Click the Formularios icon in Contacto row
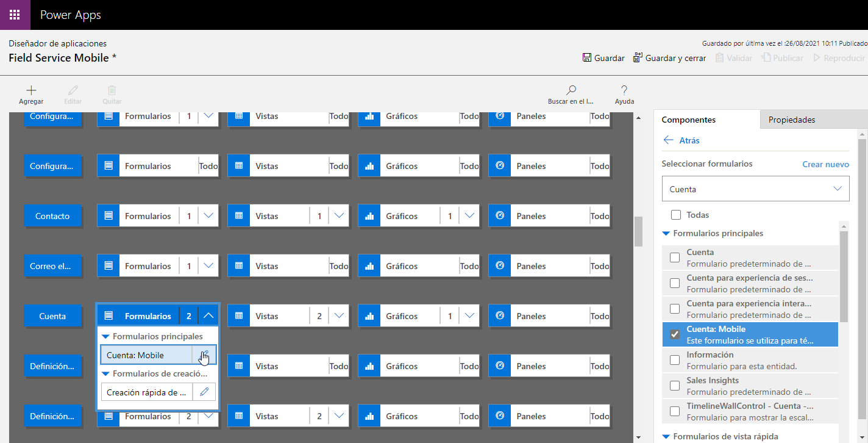The image size is (868, 443). pyautogui.click(x=108, y=216)
